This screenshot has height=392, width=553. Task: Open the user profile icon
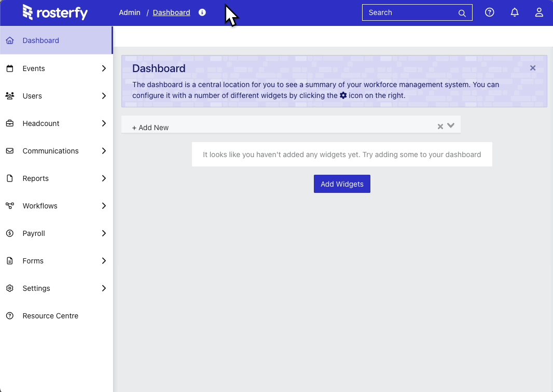[x=539, y=12]
